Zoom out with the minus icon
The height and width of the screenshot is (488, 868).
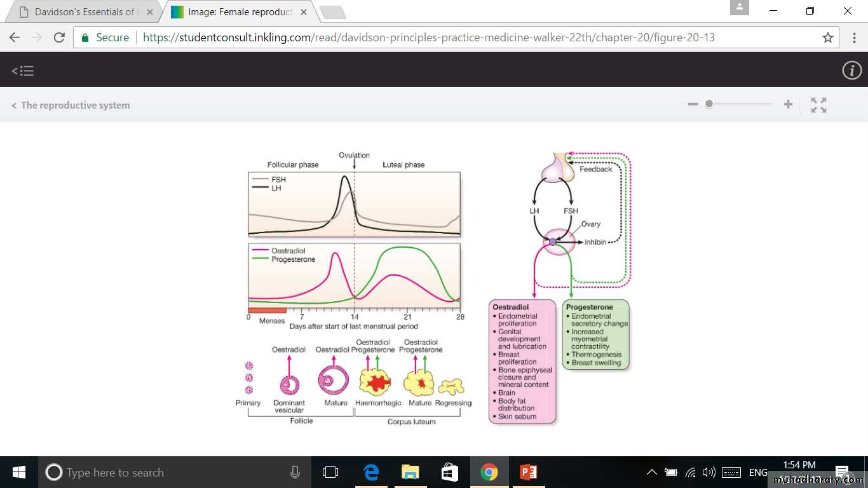pos(693,104)
